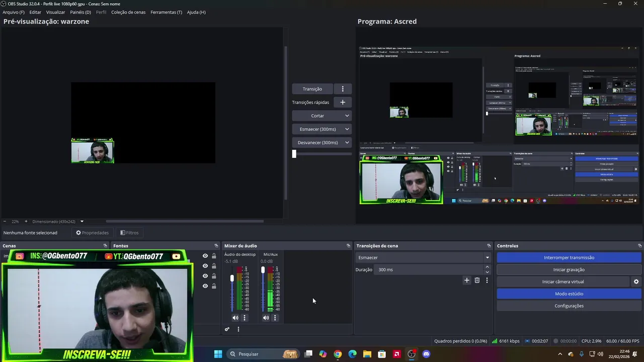Image resolution: width=644 pixels, height=362 pixels.
Task: Open File Explorer from the taskbar
Action: (x=367, y=354)
